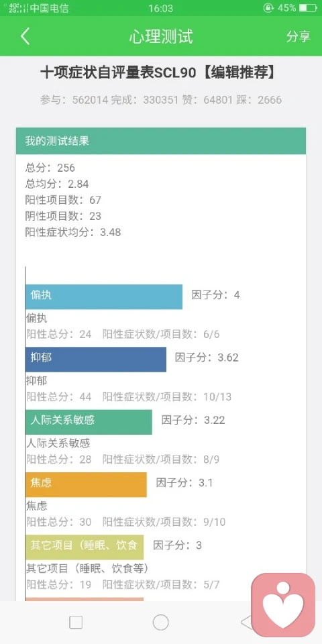
Task: Select the orange 焦虑 bar
Action: [86, 484]
